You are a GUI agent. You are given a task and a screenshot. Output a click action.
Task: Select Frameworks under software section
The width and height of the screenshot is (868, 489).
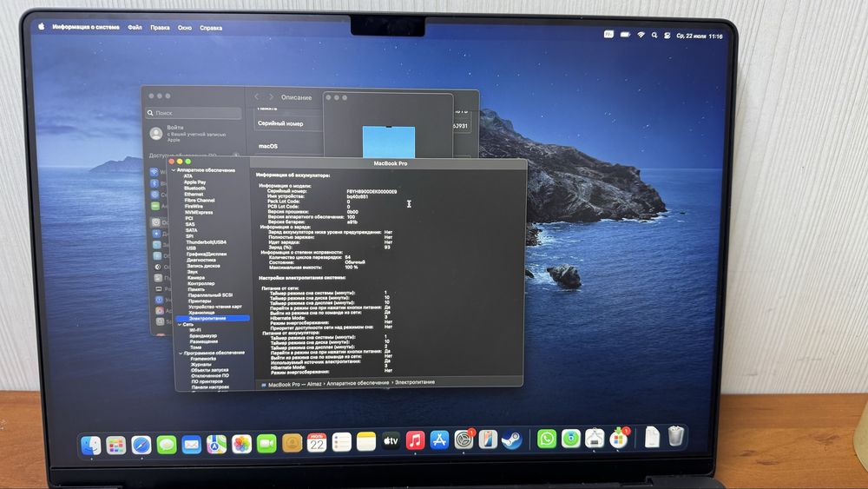[x=203, y=359]
